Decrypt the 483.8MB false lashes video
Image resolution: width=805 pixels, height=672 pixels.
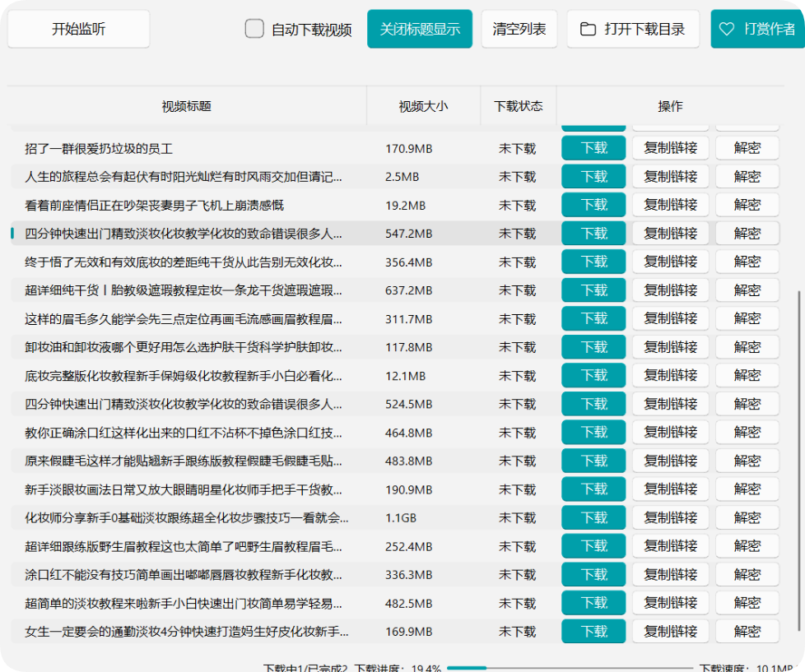(747, 461)
